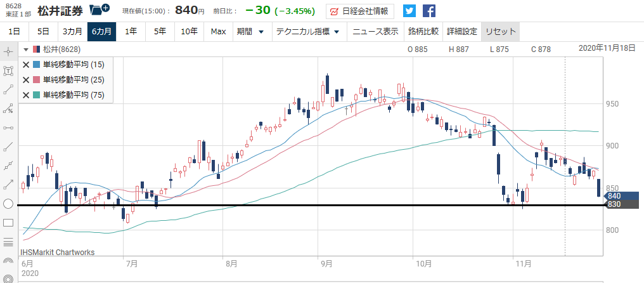Open 日経会社情報 link
Viewport: 644px width, 283px height.
point(360,11)
